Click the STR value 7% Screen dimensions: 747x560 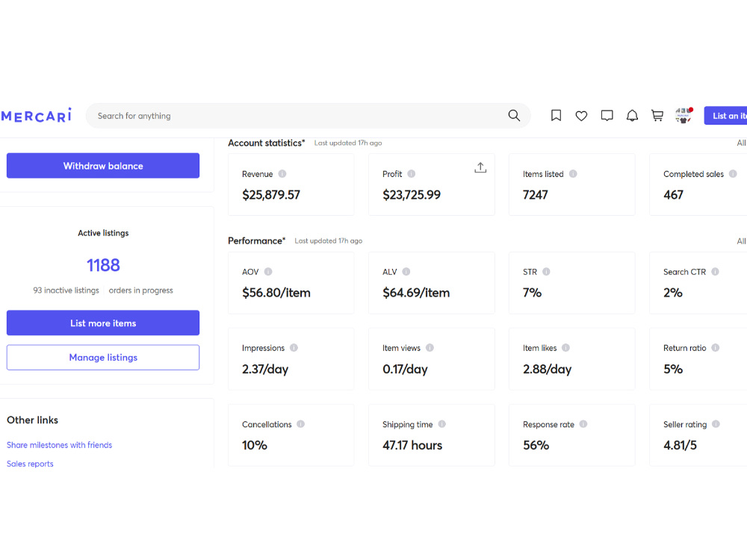pos(532,293)
